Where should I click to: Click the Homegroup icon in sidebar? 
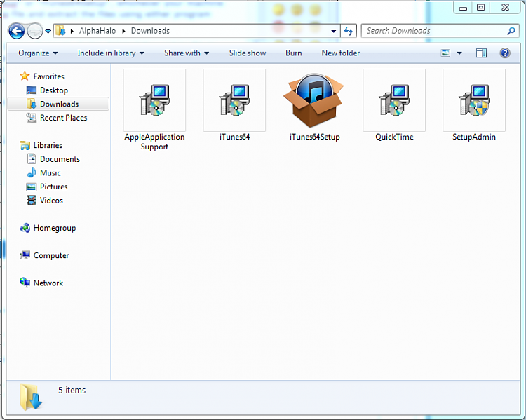pos(25,228)
